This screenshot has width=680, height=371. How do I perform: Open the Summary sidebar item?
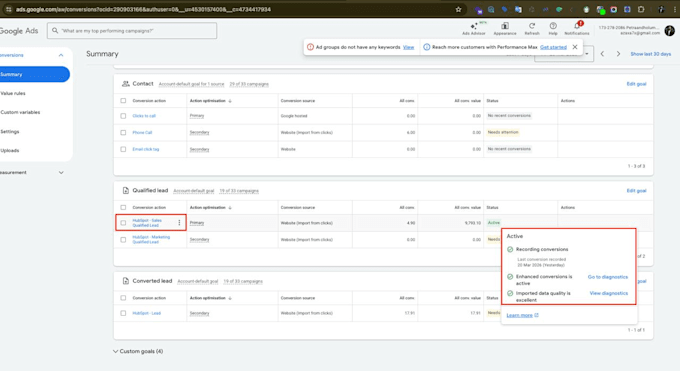click(x=34, y=74)
